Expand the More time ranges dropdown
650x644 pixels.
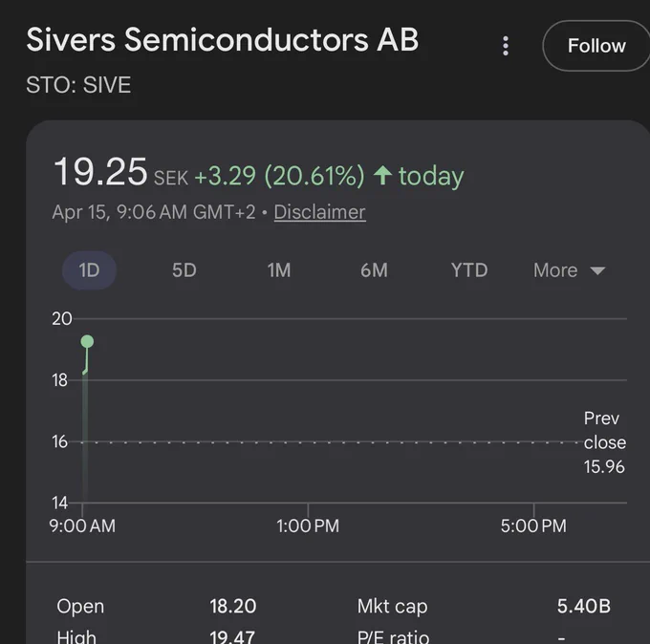click(569, 270)
